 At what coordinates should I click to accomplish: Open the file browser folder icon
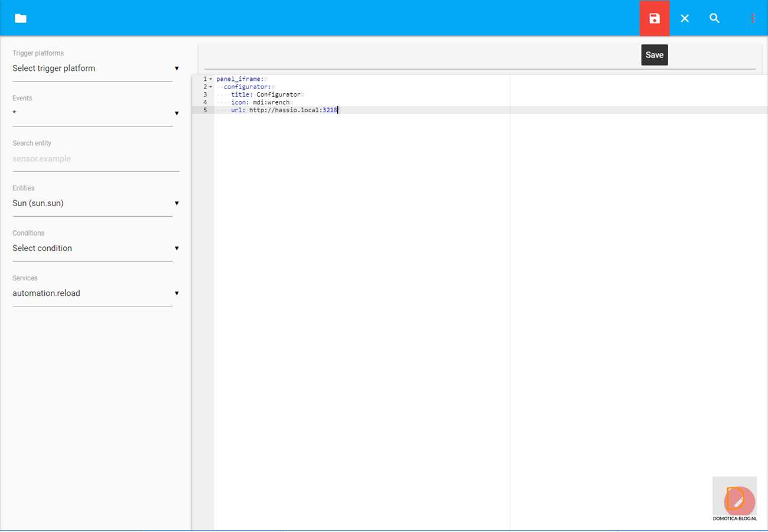click(21, 18)
